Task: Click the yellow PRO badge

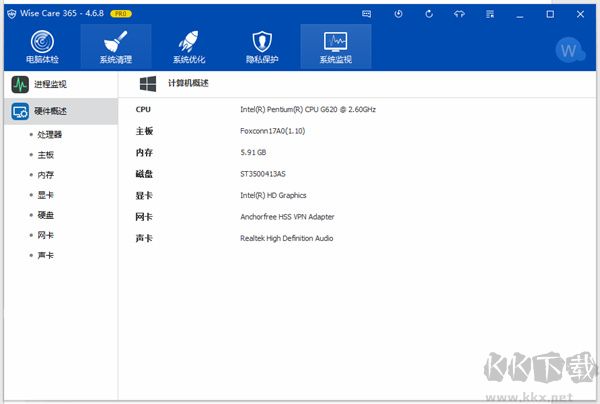Action: click(x=121, y=14)
